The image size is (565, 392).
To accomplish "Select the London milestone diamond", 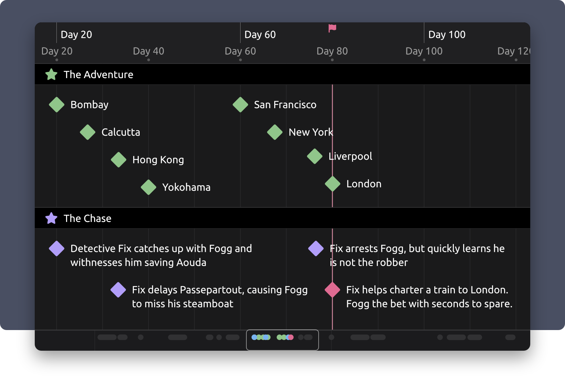I will pyautogui.click(x=332, y=183).
